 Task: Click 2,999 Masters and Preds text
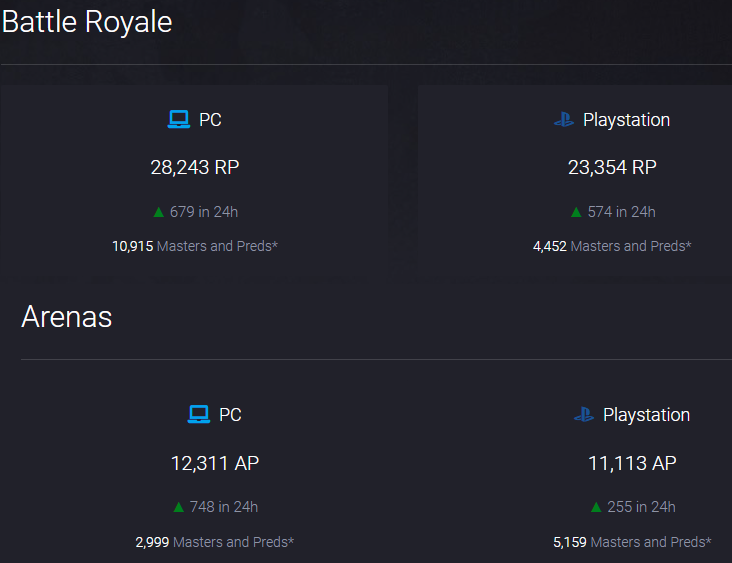[x=215, y=542]
